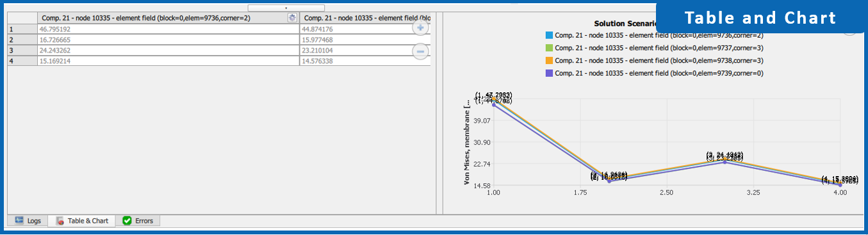
Task: Select table cell 24.243262
Action: click(x=168, y=50)
